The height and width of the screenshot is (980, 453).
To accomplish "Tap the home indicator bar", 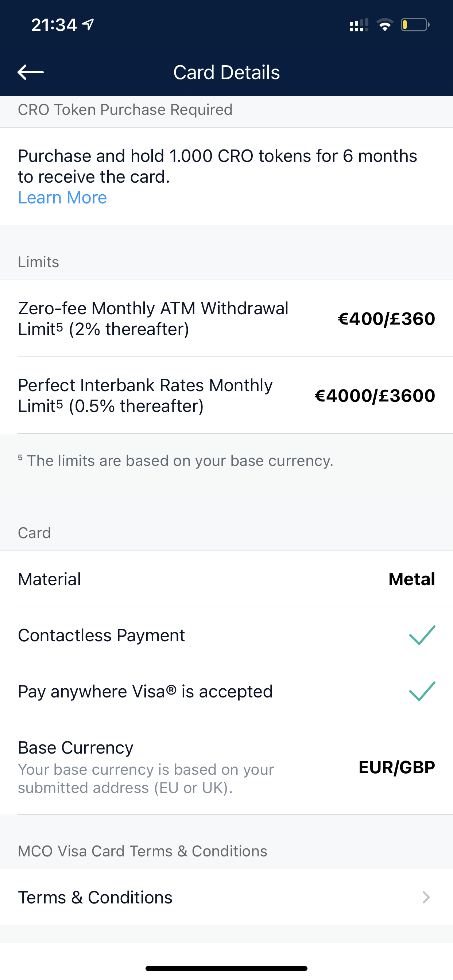I will pos(226,968).
